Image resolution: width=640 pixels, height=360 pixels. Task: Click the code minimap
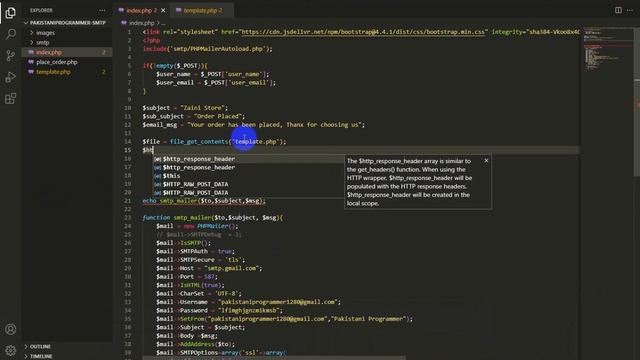[608, 49]
